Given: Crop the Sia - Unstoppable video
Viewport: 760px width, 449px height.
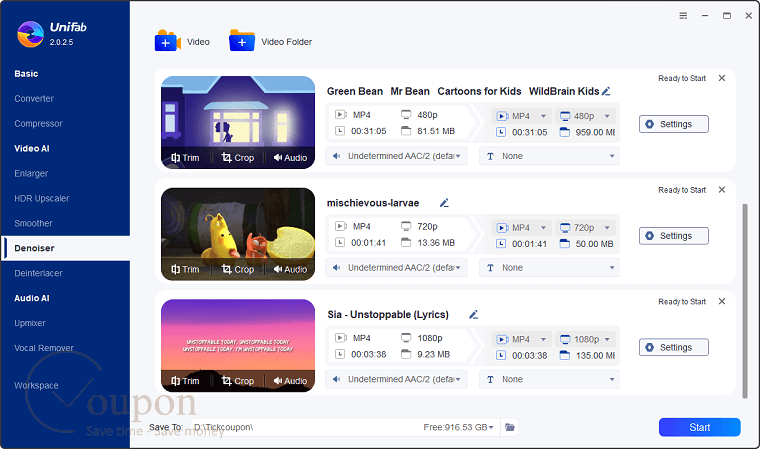Looking at the screenshot, I should pos(238,381).
